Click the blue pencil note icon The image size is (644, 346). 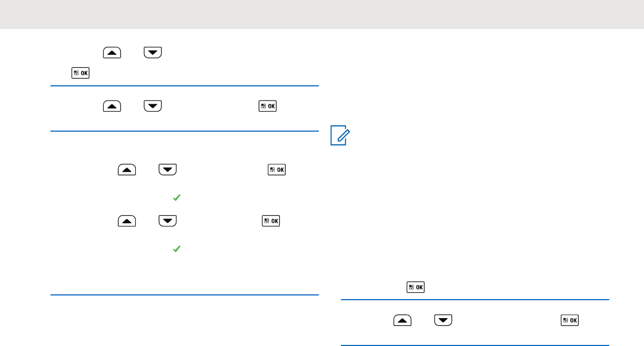point(342,136)
